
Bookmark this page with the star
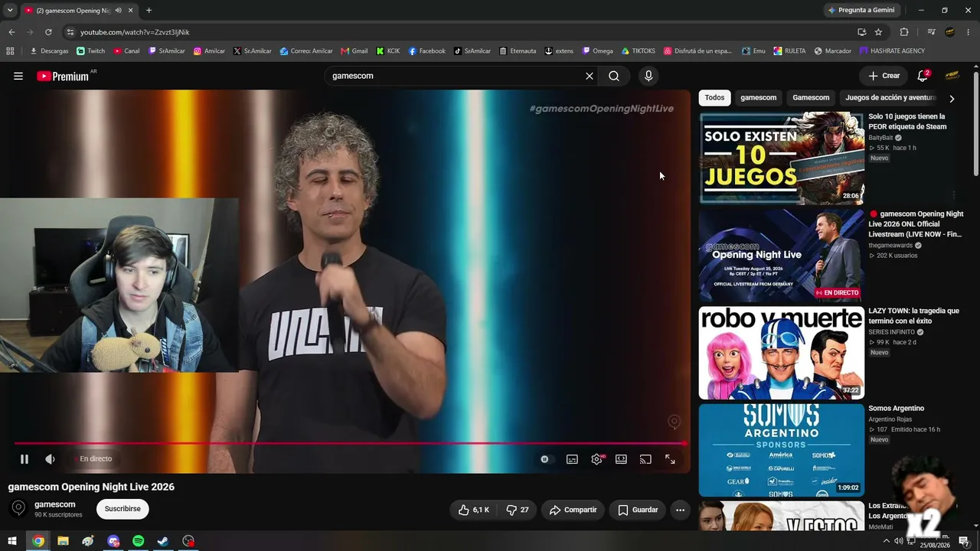[878, 32]
